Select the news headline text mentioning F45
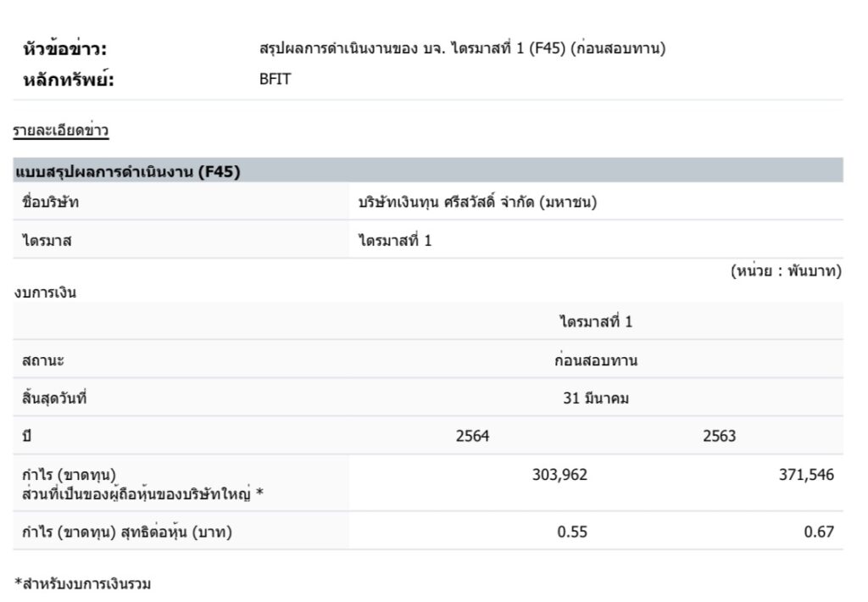 point(462,48)
